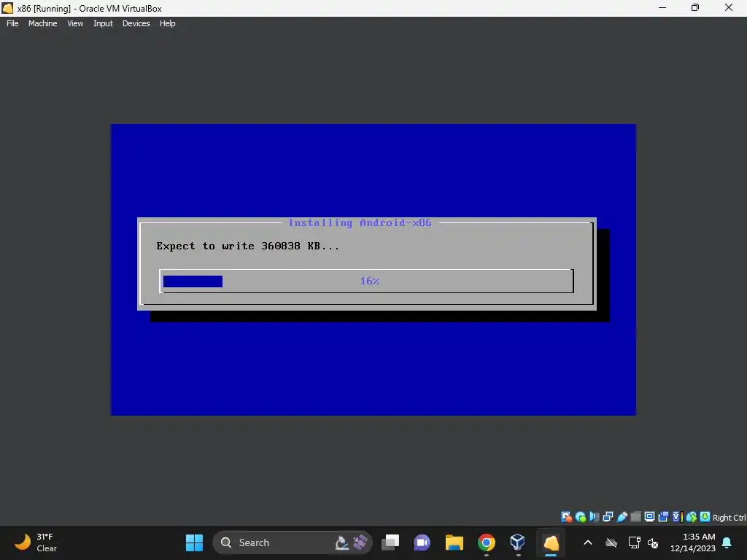Open File Explorer from the taskbar
Screen dimensions: 747x560
point(454,542)
